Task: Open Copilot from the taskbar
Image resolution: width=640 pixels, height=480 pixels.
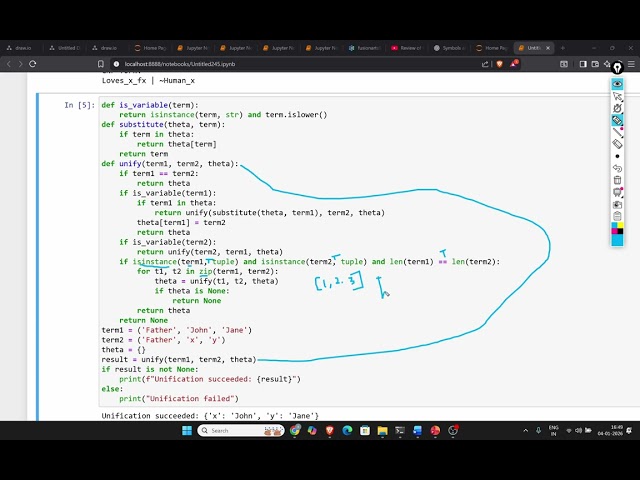Action: tap(312, 431)
